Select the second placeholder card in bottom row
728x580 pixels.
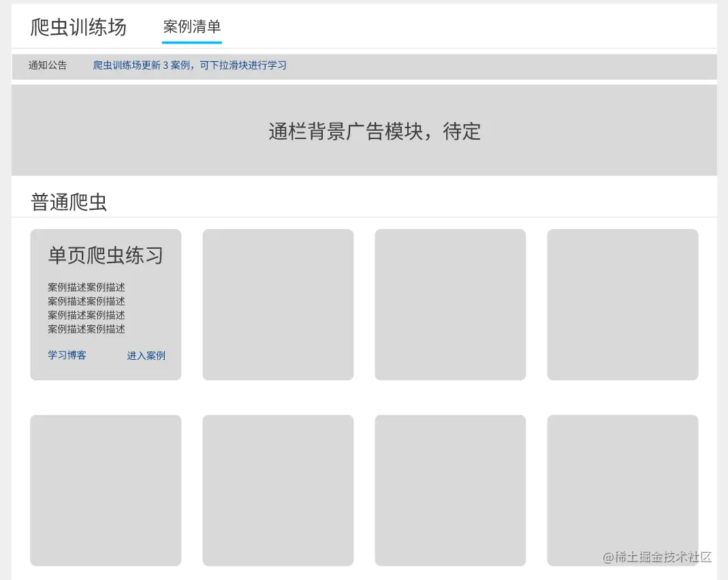[x=278, y=490]
